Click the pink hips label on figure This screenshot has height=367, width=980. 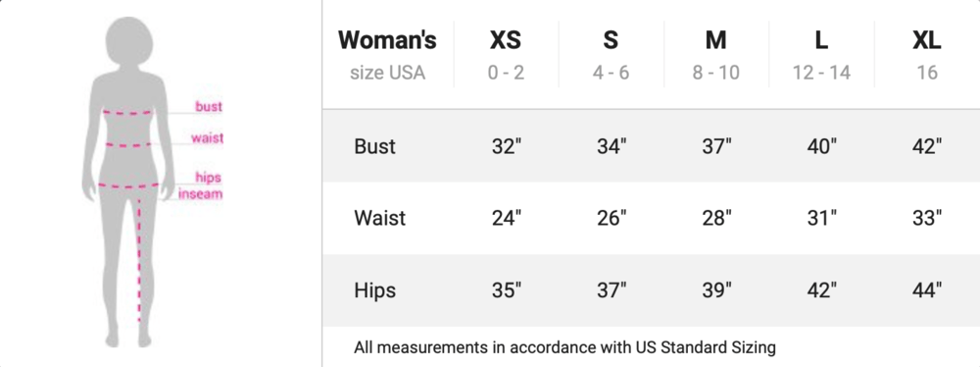[208, 178]
